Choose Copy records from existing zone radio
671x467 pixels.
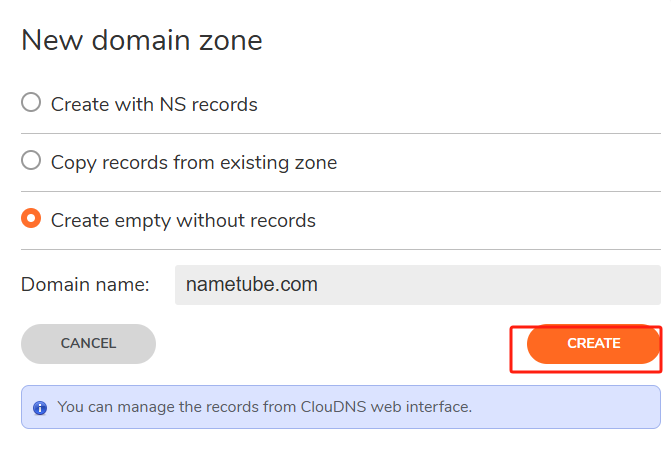(x=31, y=161)
